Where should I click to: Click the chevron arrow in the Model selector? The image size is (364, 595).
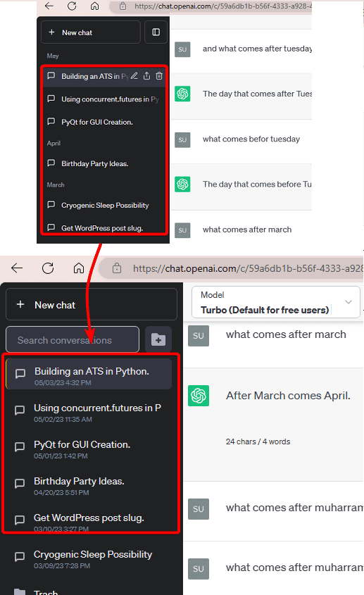tap(348, 302)
